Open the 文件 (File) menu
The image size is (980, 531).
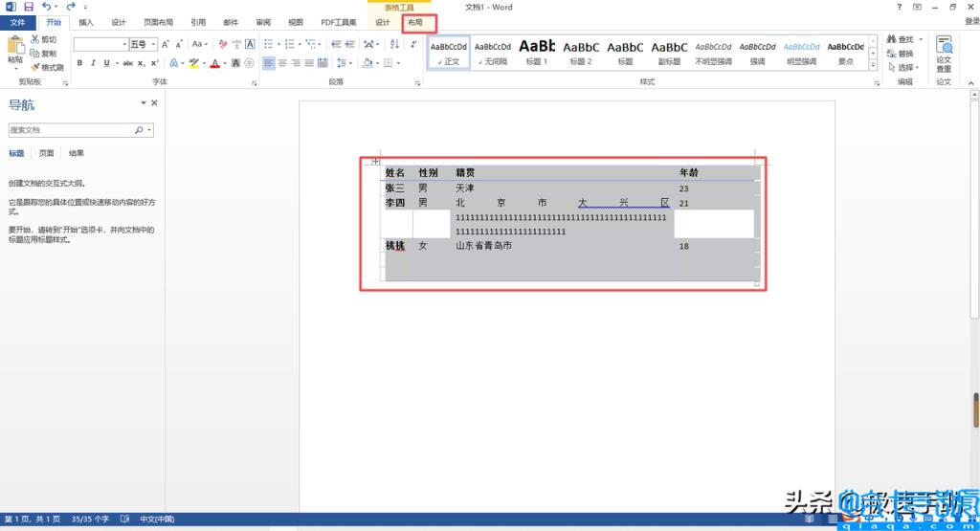[x=17, y=23]
